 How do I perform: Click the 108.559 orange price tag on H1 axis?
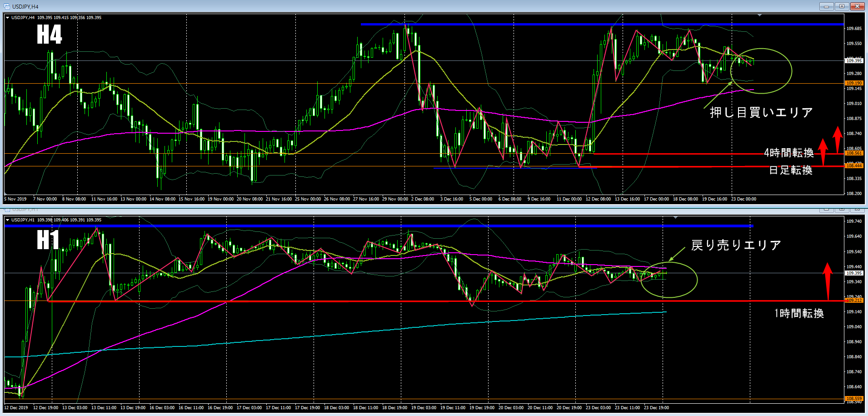pos(854,399)
